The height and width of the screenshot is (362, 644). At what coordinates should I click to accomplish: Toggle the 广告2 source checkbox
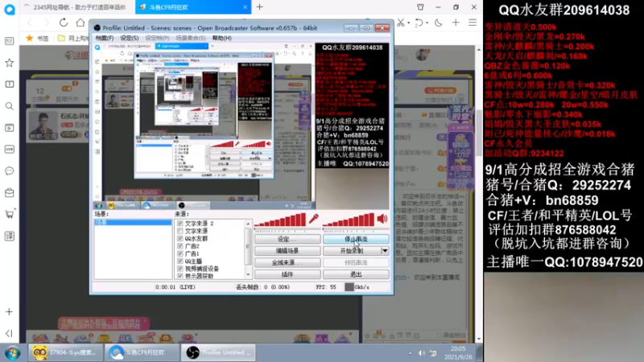tap(180, 246)
